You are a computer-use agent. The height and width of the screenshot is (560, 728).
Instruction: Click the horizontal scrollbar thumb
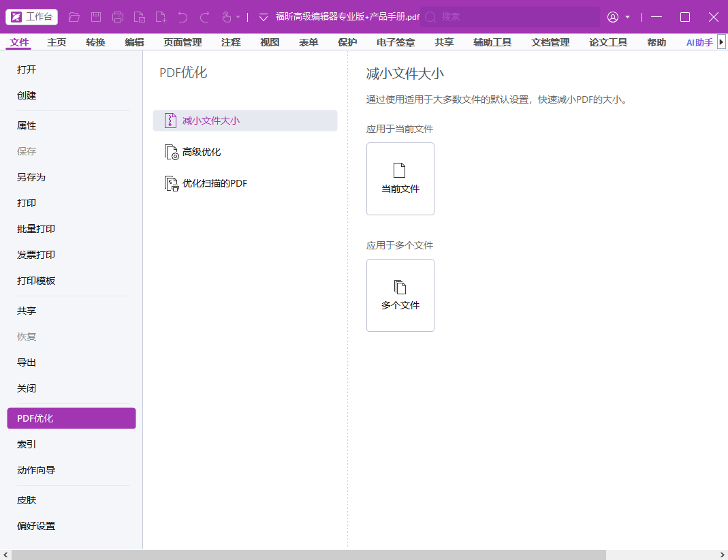tap(308, 555)
